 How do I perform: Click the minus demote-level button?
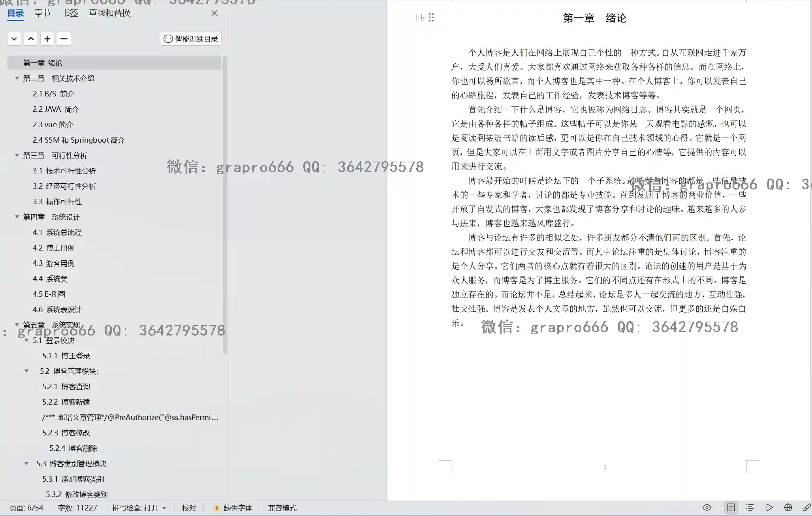[x=64, y=39]
